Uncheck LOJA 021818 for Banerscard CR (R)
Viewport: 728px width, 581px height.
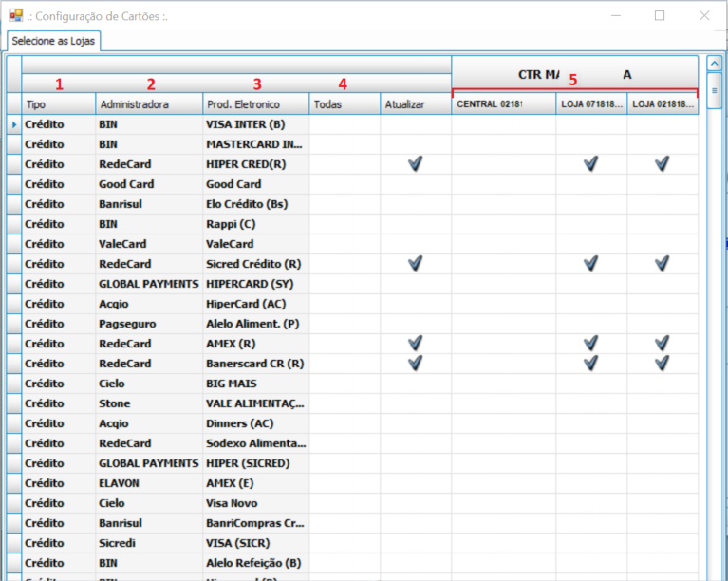[663, 364]
